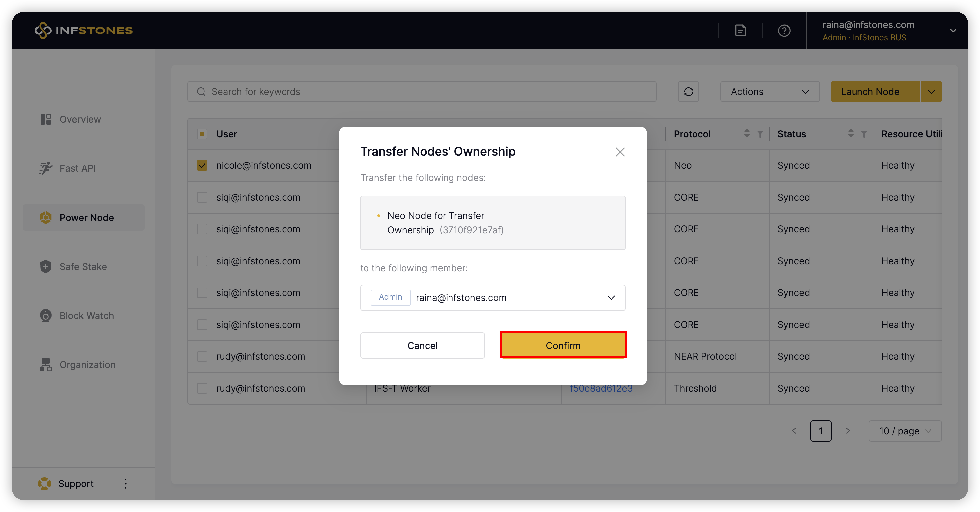Viewport: 980px width, 512px height.
Task: Open Support options three-dot menu
Action: pos(125,483)
